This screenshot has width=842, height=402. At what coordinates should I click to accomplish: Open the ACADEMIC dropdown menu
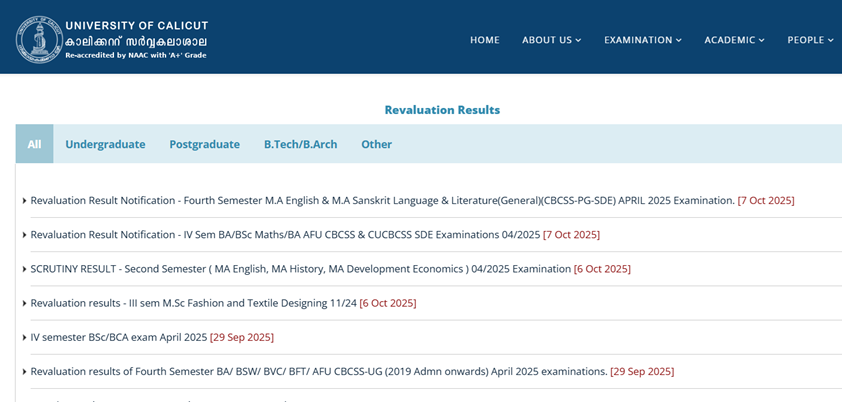point(734,40)
